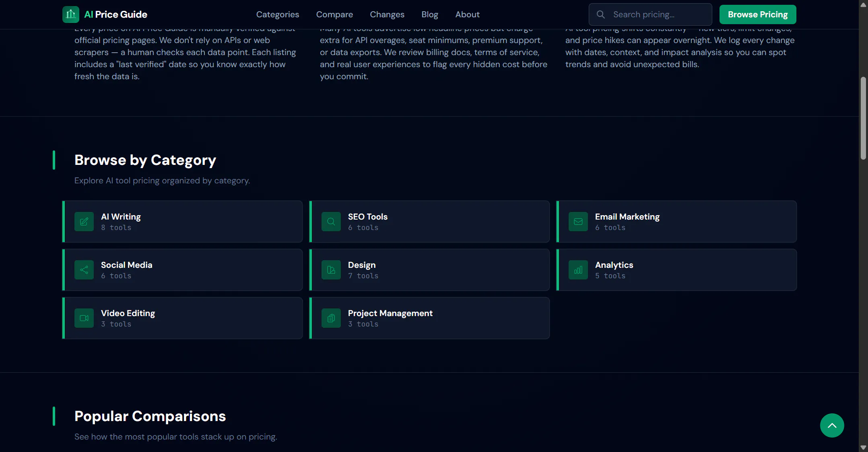The height and width of the screenshot is (452, 868).
Task: Open the Project Management category title
Action: [390, 313]
